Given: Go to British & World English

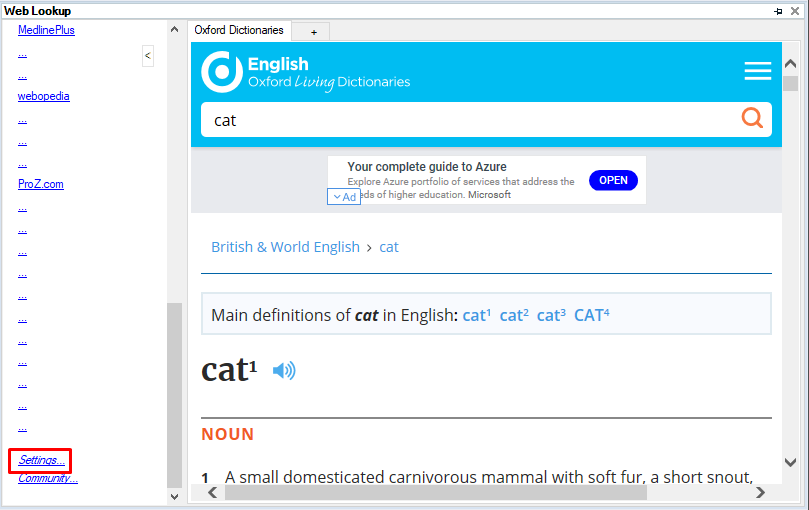Looking at the screenshot, I should coord(285,247).
